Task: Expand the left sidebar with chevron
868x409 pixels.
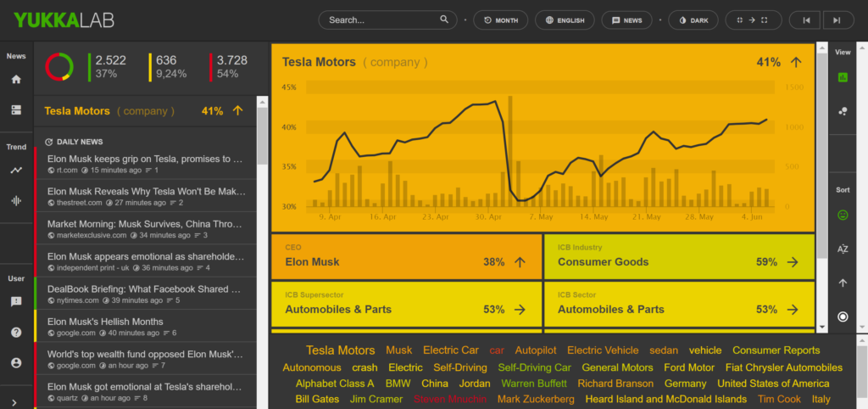Action: (14, 403)
